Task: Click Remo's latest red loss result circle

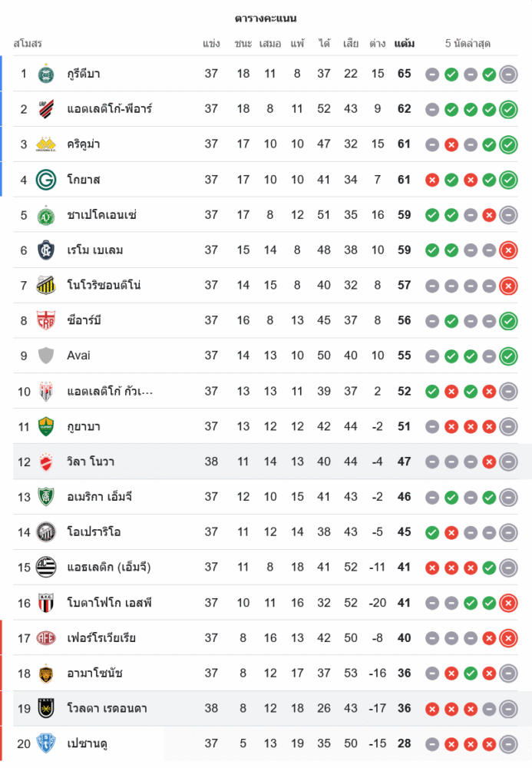Action: (507, 250)
